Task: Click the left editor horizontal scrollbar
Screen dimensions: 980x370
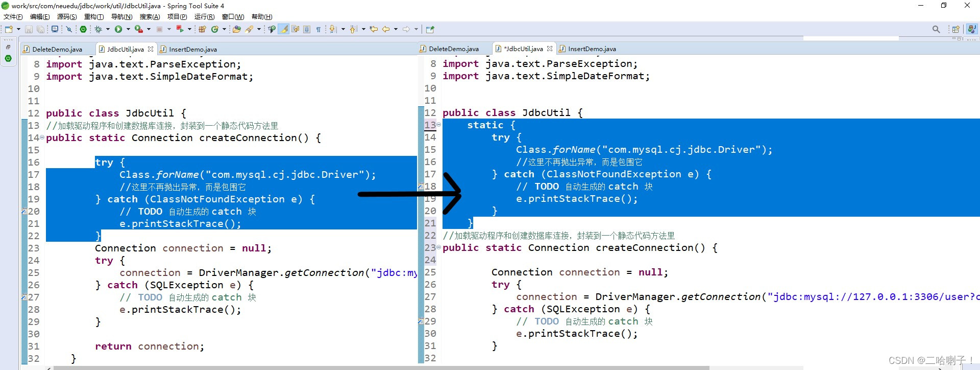Action: click(x=381, y=367)
